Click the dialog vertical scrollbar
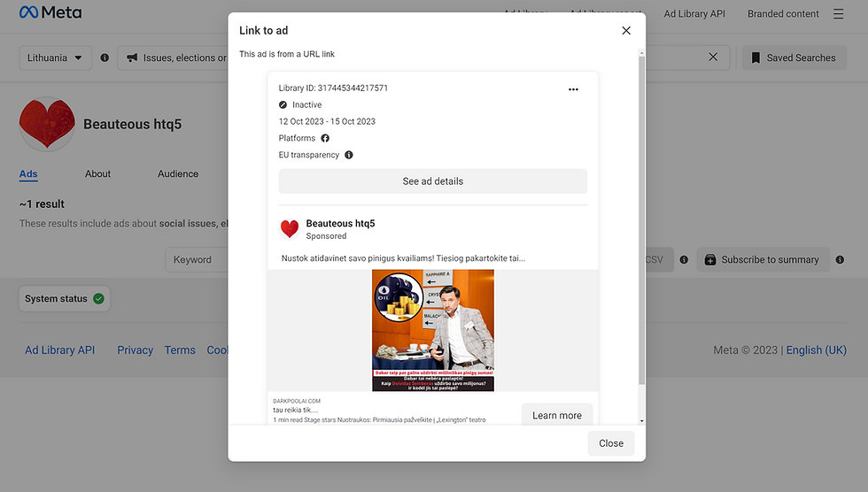Screen dimensions: 868x492 [641, 221]
